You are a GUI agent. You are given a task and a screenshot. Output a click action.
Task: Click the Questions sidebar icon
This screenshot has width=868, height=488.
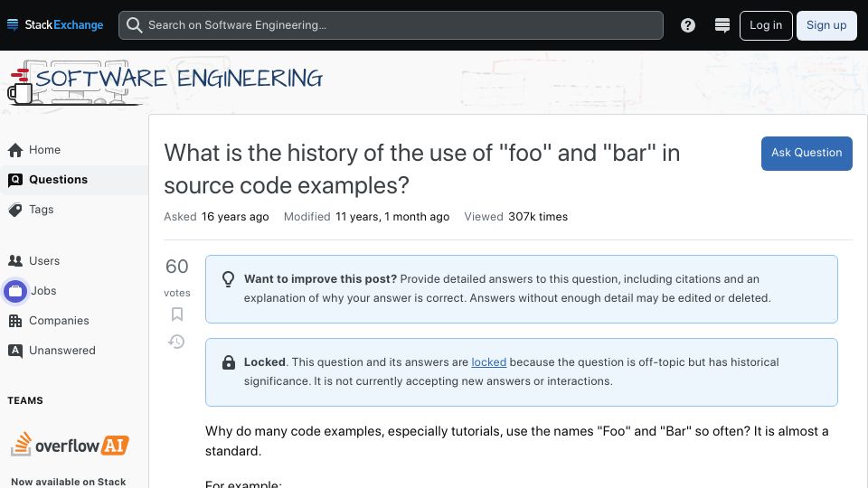point(15,180)
